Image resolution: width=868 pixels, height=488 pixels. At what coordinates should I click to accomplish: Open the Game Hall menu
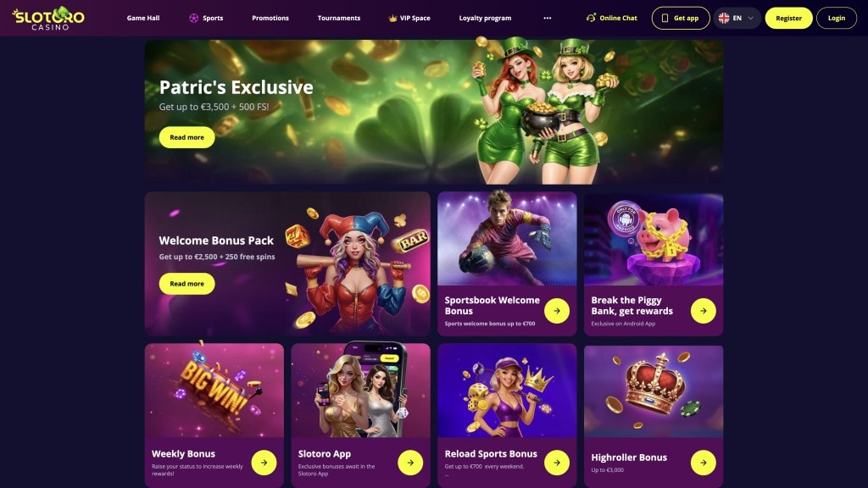[x=142, y=19]
